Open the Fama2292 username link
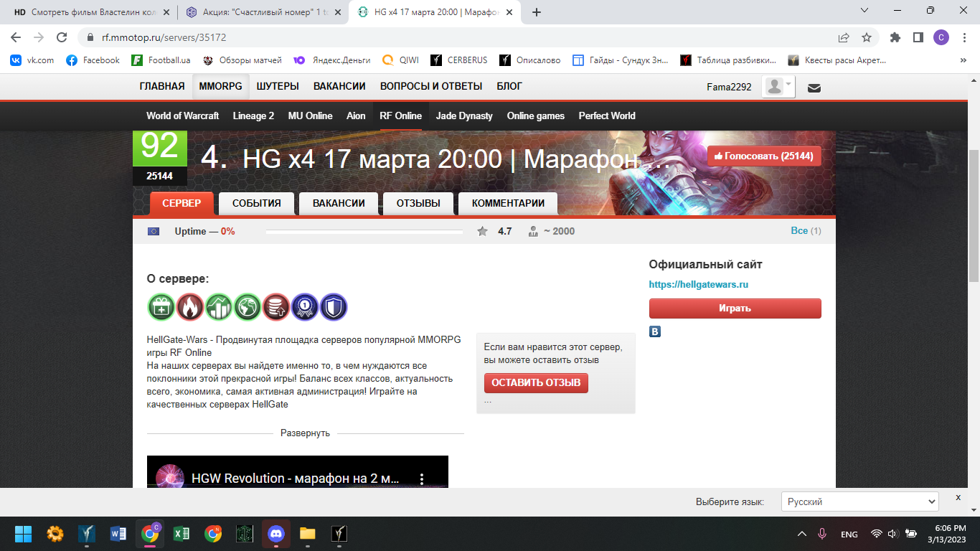This screenshot has height=551, width=980. (x=729, y=87)
